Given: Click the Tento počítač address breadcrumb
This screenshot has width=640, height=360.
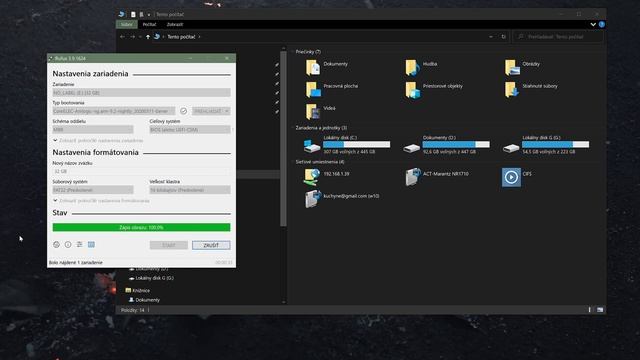Looking at the screenshot, I should coord(181,37).
